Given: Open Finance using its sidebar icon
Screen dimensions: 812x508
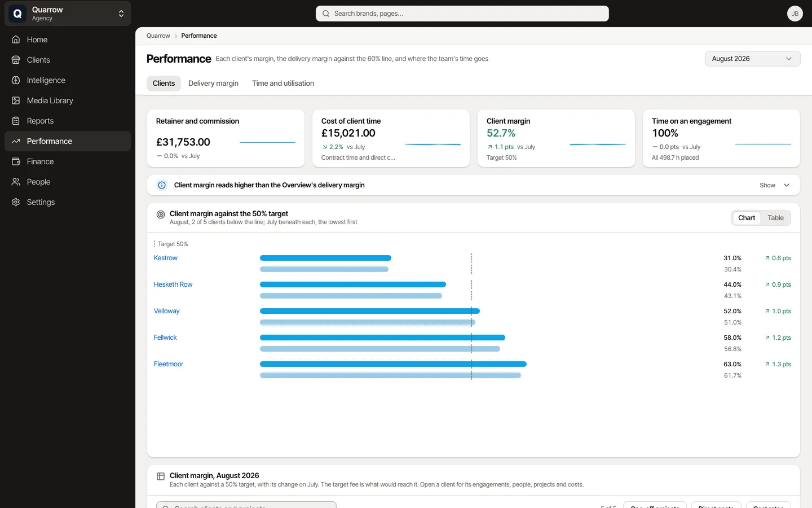Looking at the screenshot, I should 16,161.
